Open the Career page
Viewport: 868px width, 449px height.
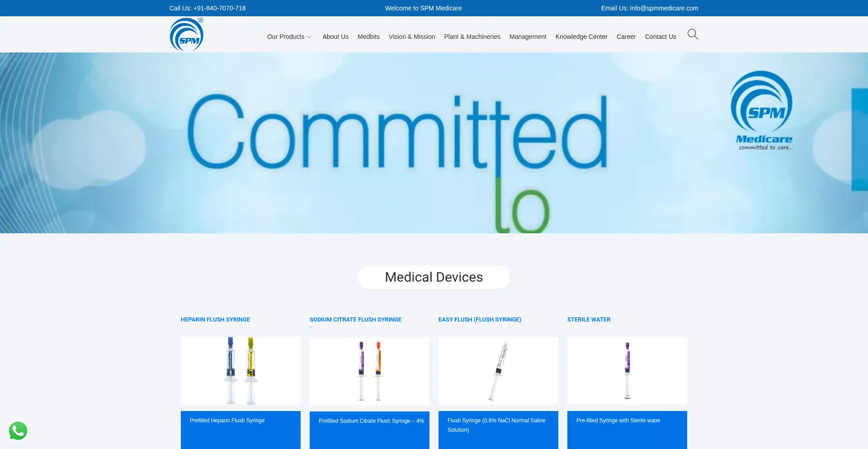(626, 37)
